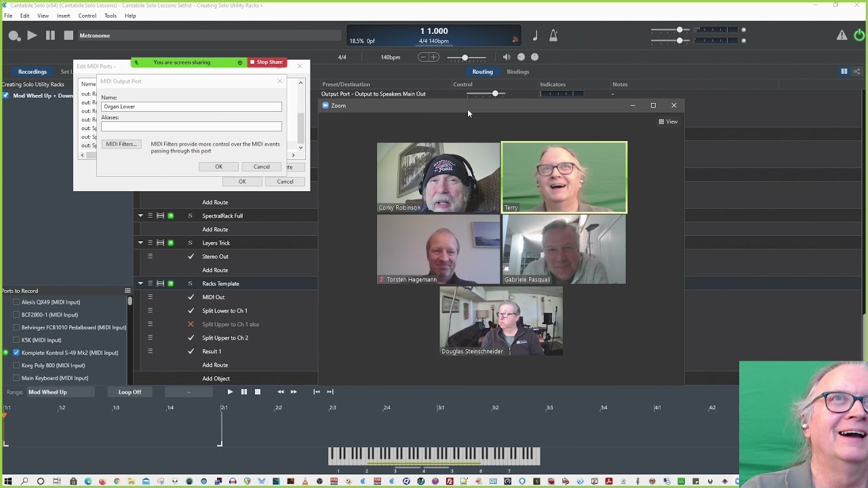Enable Main Keyboard MIDI Input checkbox
The image size is (868, 488).
pyautogui.click(x=16, y=378)
